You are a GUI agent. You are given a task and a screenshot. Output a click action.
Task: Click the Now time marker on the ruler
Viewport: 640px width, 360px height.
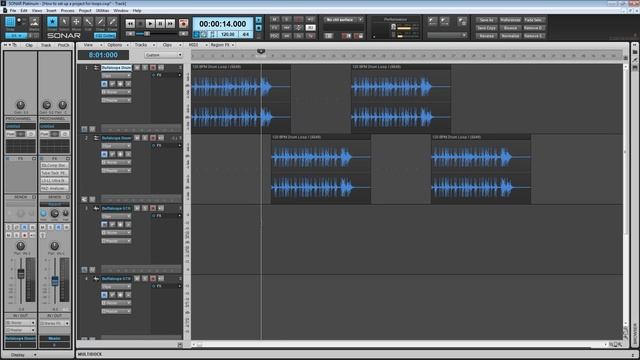click(261, 51)
